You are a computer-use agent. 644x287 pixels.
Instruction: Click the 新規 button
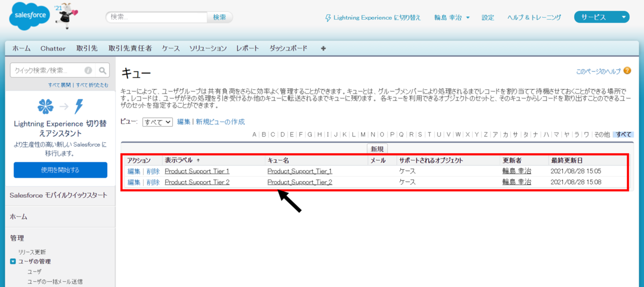377,149
